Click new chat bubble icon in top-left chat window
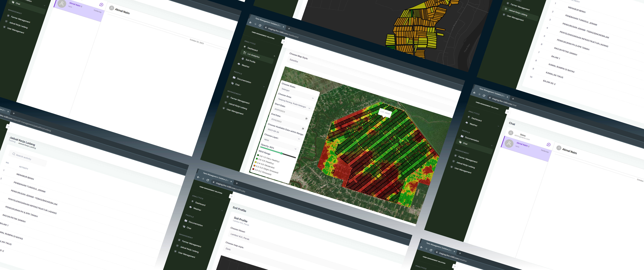This screenshot has width=644, height=270. (x=101, y=4)
